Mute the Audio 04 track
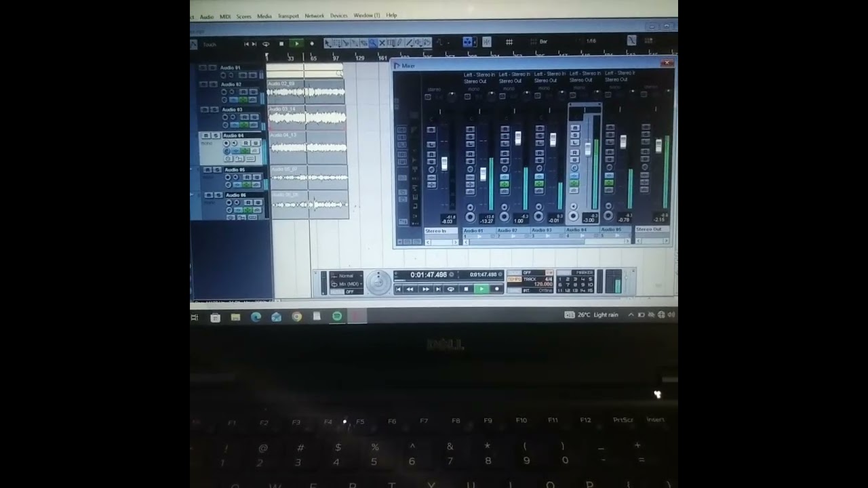The width and height of the screenshot is (868, 488). (x=207, y=136)
